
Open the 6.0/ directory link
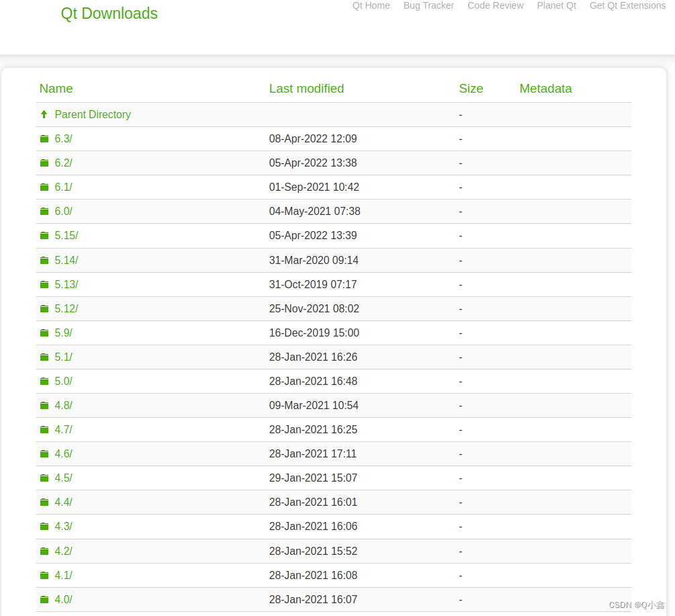click(x=63, y=212)
